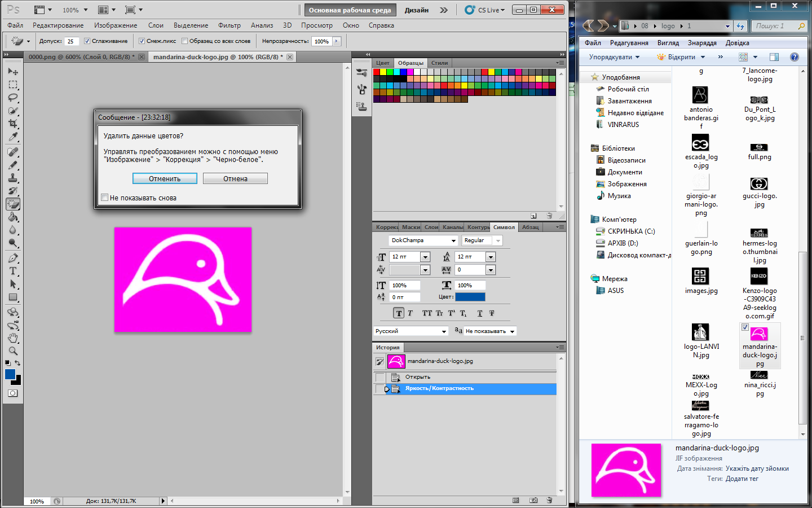Click the All Caps TT icon
The width and height of the screenshot is (812, 508).
point(427,313)
